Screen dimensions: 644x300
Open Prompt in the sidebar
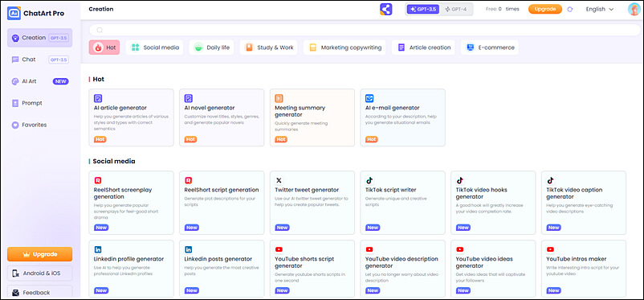tap(40, 103)
